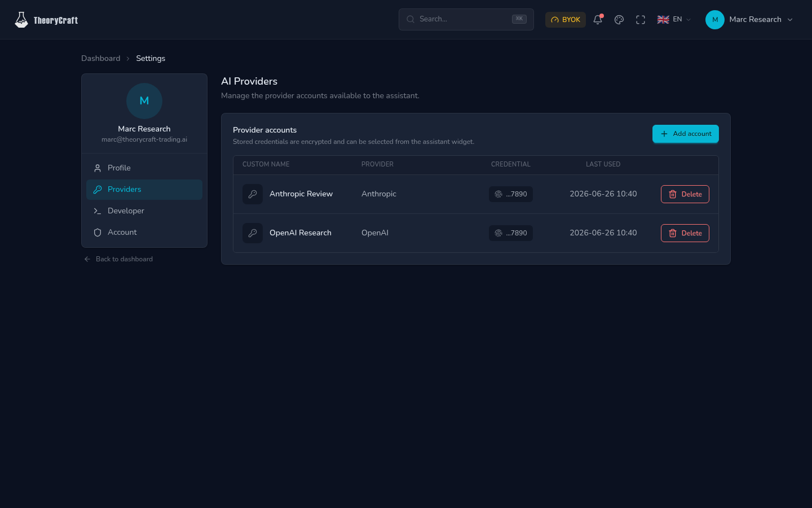
Task: Delete the Anthropic Review account
Action: tap(685, 194)
